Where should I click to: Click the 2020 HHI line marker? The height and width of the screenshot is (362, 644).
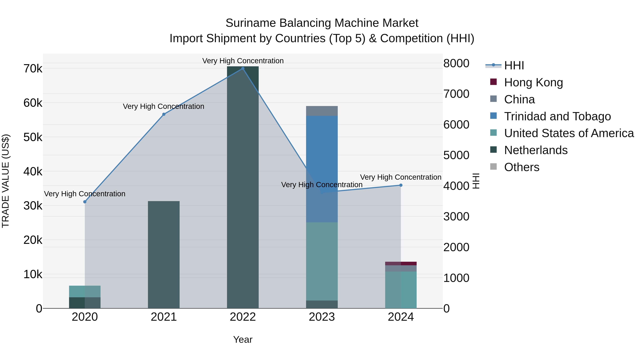point(85,202)
